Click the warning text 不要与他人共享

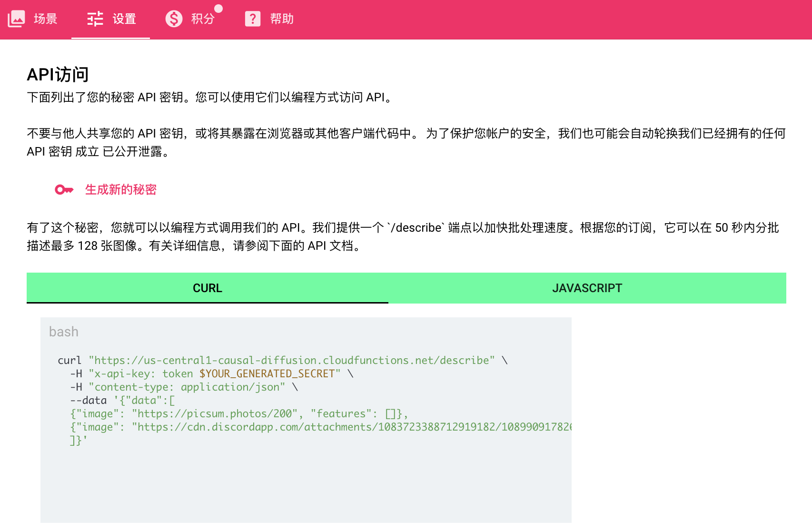coord(406,142)
